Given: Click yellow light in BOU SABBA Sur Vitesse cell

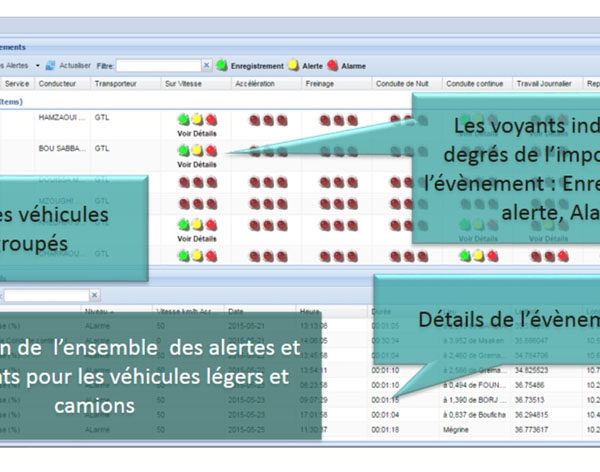Looking at the screenshot, I should pyautogui.click(x=197, y=151).
